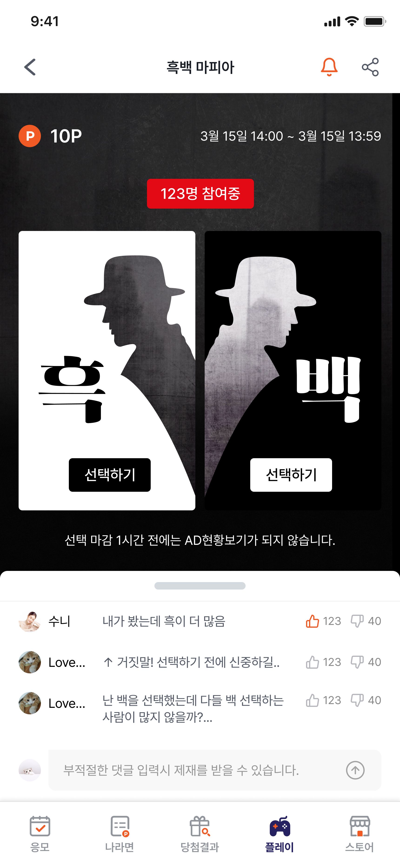Dislike the 난 백을 선택했는데 comment
Image resolution: width=400 pixels, height=868 pixels.
(x=357, y=700)
